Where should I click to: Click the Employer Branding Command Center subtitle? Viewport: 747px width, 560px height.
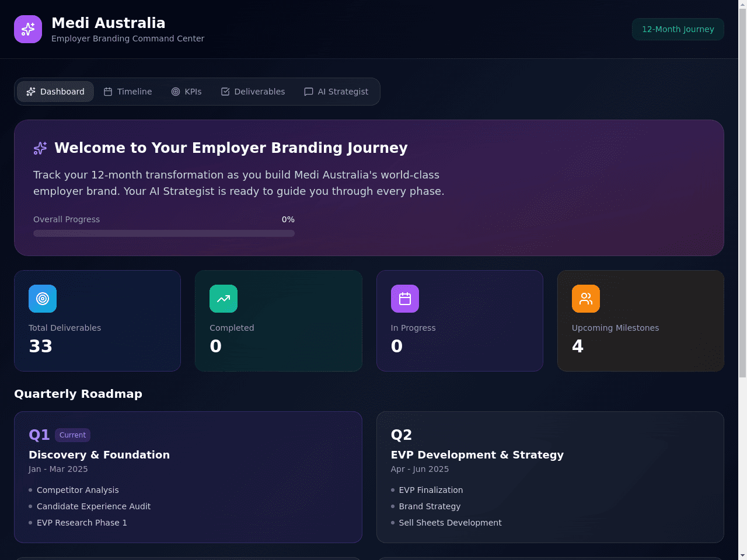(x=128, y=38)
